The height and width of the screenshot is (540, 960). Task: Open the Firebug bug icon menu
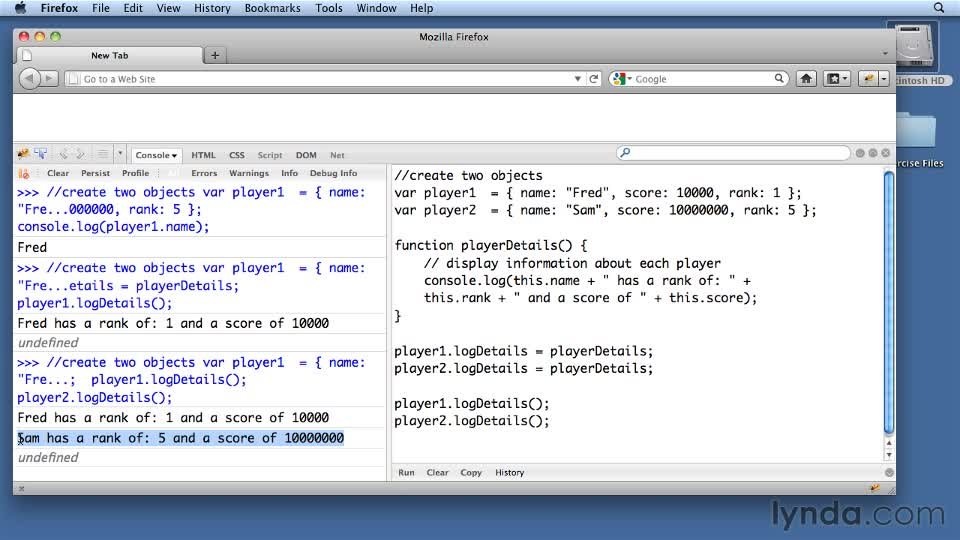[x=23, y=154]
